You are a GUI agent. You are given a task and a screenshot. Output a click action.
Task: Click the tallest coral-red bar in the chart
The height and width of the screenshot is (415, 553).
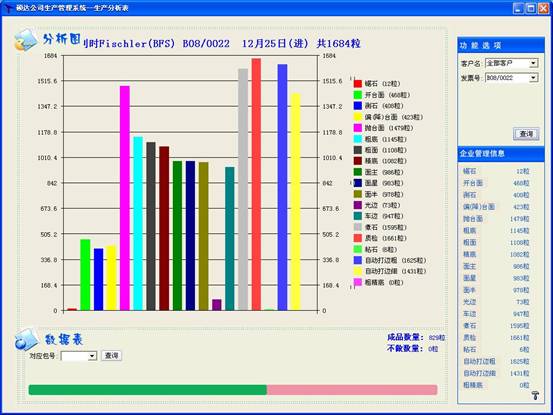256,184
